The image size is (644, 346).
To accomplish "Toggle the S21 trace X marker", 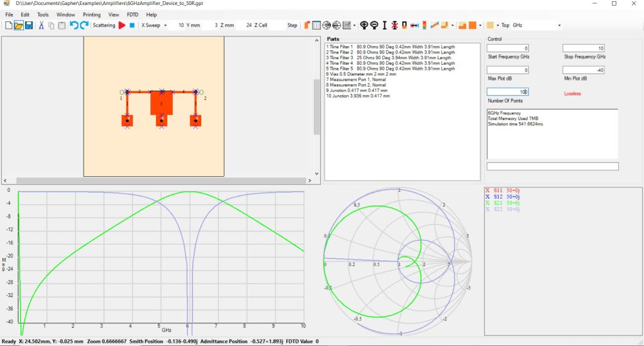I will coord(488,203).
